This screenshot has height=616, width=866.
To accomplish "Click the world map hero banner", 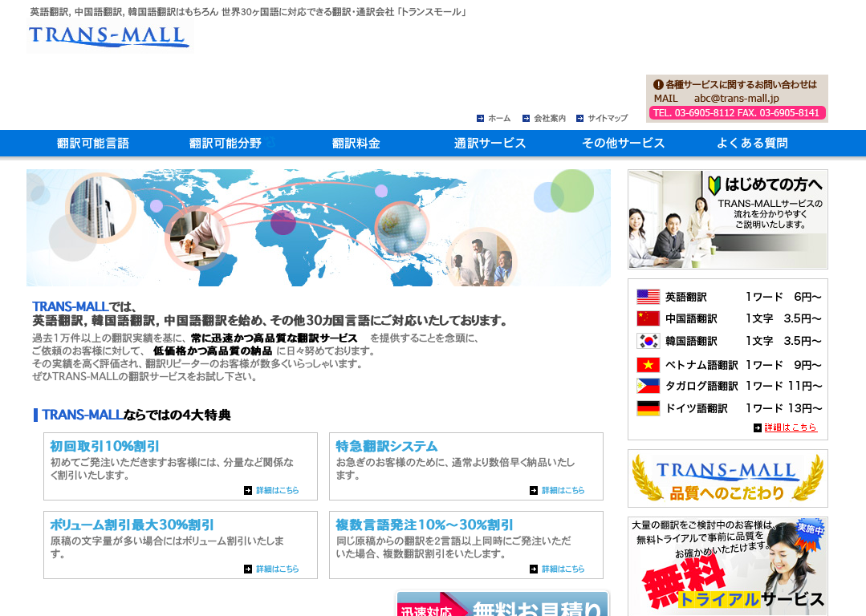I will pyautogui.click(x=319, y=228).
